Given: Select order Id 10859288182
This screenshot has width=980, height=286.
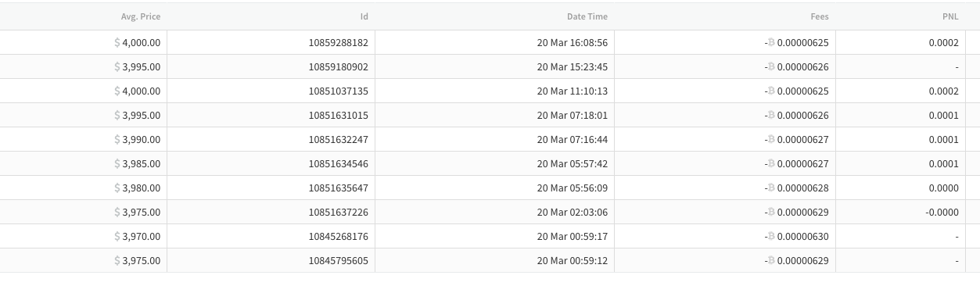Looking at the screenshot, I should point(339,43).
